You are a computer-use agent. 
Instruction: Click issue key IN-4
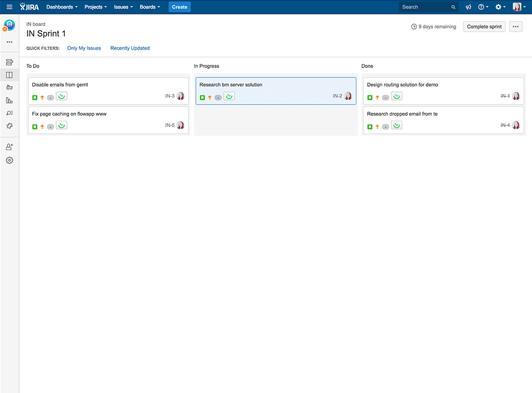coord(505,125)
